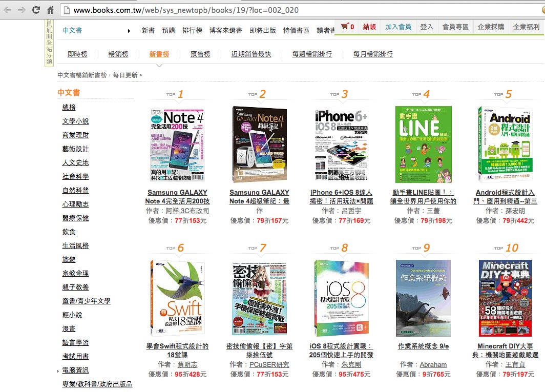Viewport: 545px width, 392px height.
Task: Expand the 電腦資訊 sidebar arrow
Action: (58, 371)
